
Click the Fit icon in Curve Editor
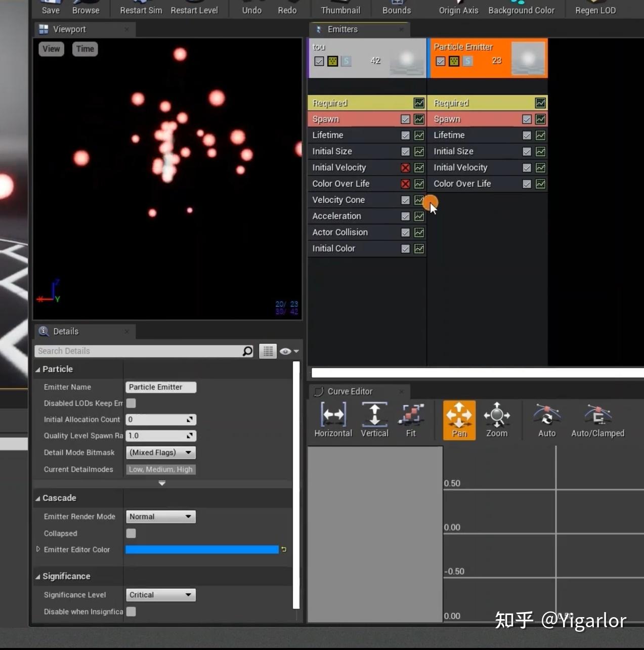coord(411,420)
